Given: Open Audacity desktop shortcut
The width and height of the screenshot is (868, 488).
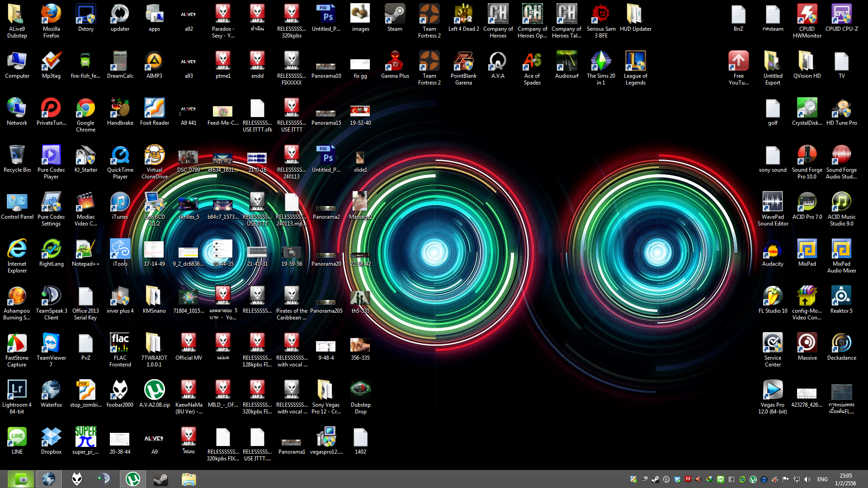Looking at the screenshot, I should point(773,250).
